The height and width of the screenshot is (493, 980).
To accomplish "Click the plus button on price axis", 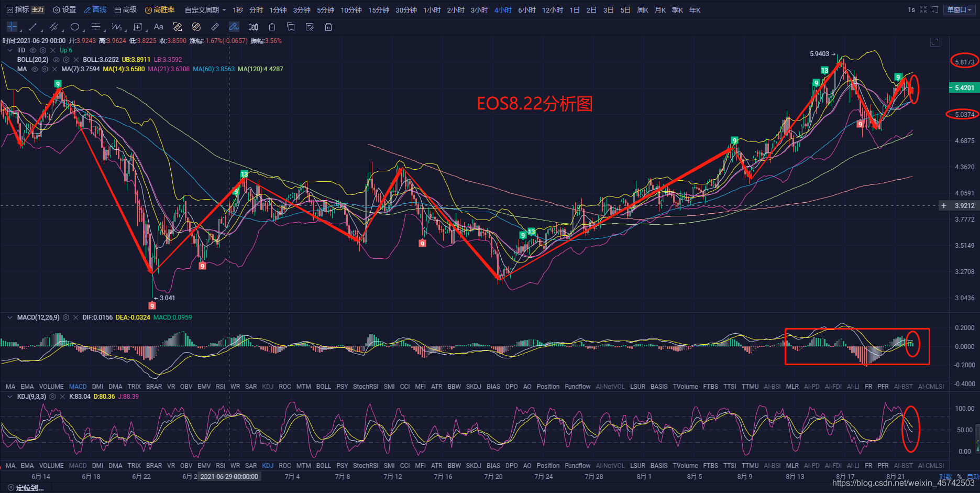I will point(944,206).
